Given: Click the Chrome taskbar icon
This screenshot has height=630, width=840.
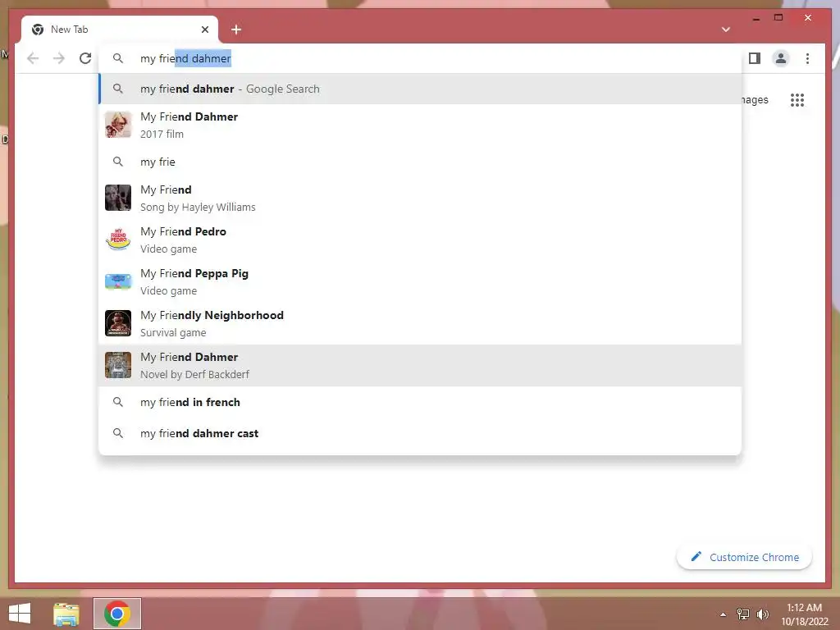Looking at the screenshot, I should coord(117,614).
